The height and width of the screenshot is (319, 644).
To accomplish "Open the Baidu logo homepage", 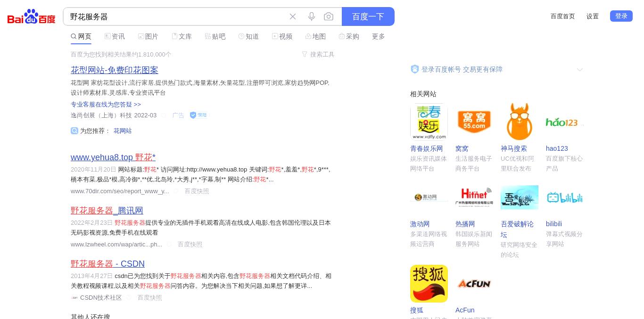I will pyautogui.click(x=32, y=16).
